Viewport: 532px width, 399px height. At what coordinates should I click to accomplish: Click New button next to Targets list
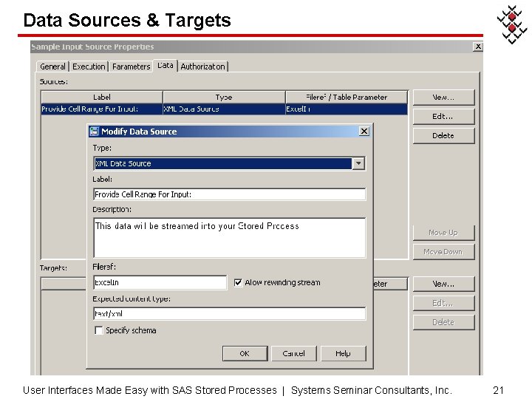pos(443,284)
